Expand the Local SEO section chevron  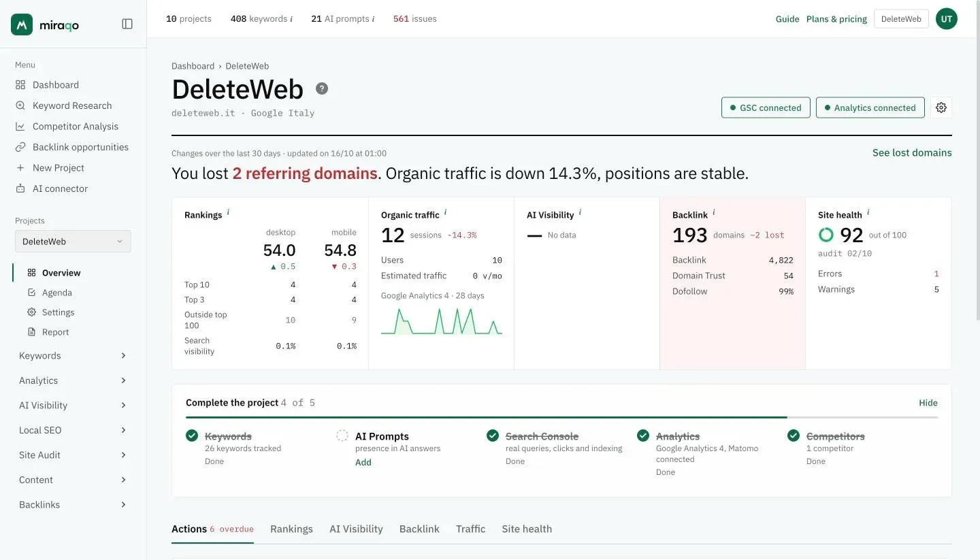coord(123,430)
